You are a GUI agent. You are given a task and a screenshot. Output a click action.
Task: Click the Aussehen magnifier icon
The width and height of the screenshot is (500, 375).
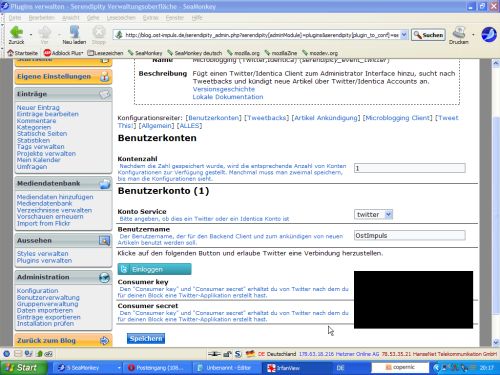(104, 241)
